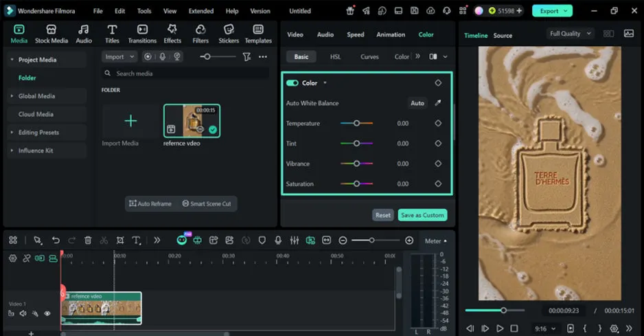Click the preview playback progress slider

[495, 311]
